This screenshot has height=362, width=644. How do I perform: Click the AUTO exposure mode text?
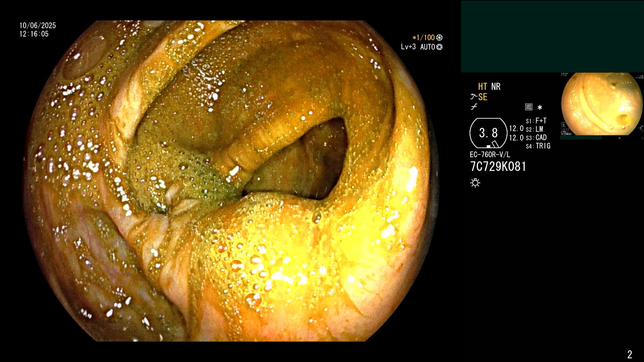click(428, 47)
